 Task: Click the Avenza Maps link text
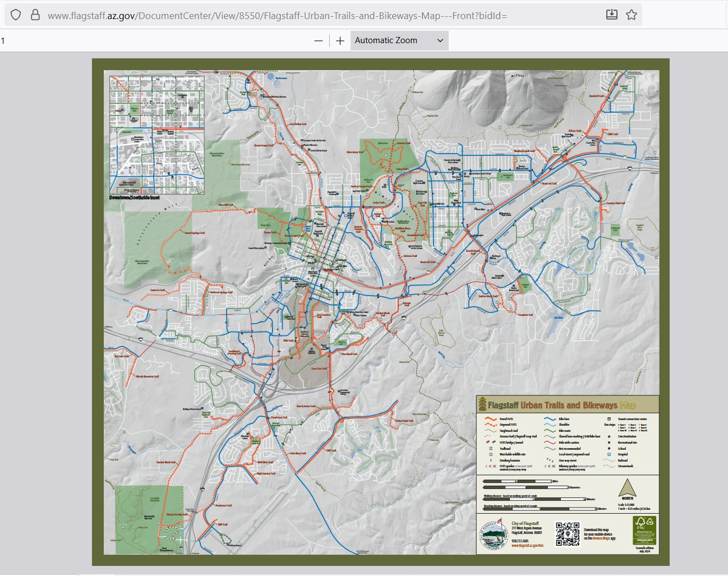coord(601,538)
